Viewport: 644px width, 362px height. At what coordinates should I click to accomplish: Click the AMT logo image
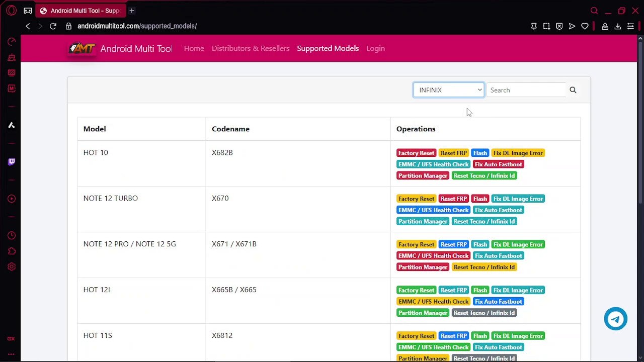82,48
